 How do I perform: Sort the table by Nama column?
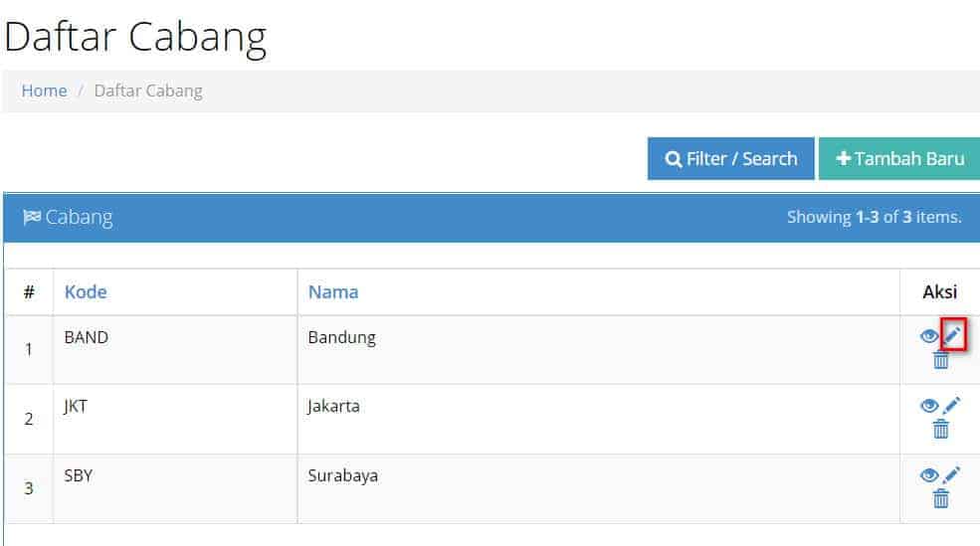click(x=333, y=291)
